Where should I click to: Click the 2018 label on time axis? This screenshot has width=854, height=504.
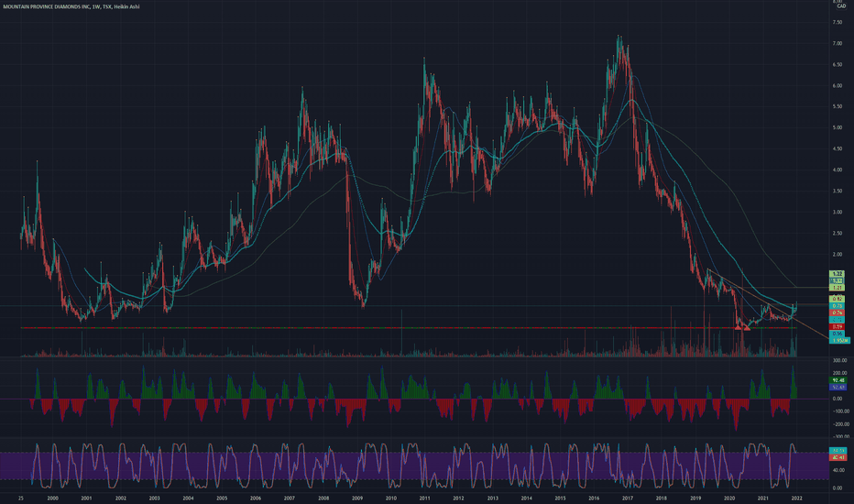point(662,498)
